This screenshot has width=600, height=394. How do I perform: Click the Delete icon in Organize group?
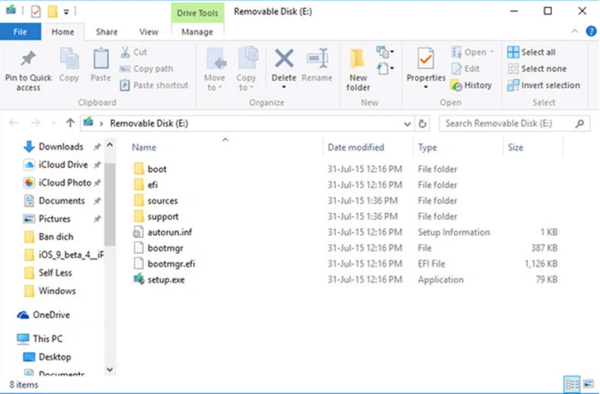tap(284, 59)
